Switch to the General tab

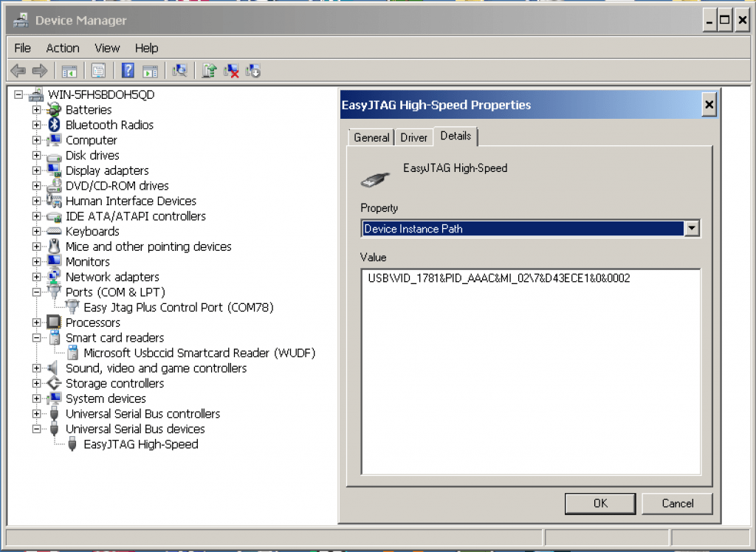pos(371,137)
